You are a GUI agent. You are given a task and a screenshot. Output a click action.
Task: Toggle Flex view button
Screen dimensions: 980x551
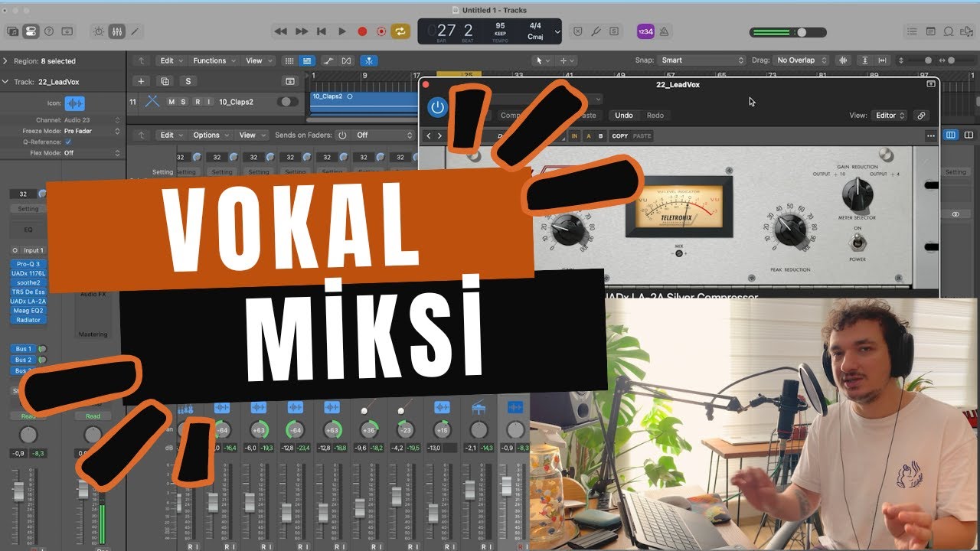click(347, 60)
